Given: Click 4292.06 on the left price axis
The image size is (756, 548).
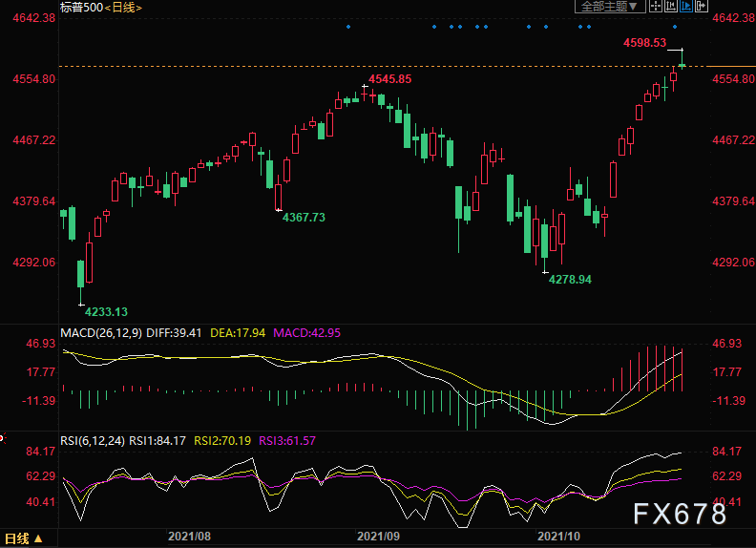Looking at the screenshot, I should [33, 263].
